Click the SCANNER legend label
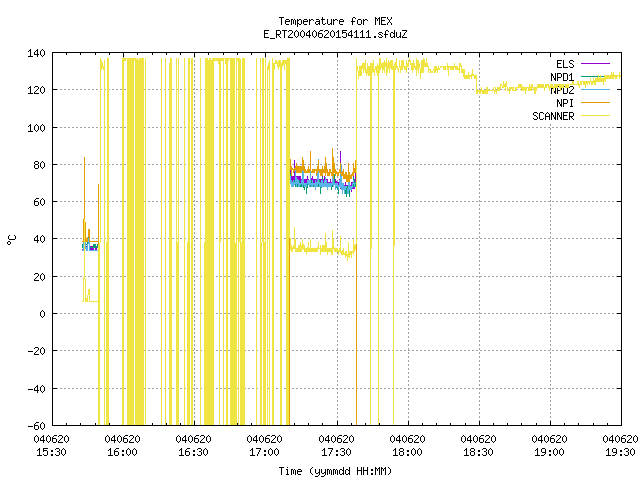The height and width of the screenshot is (480, 640). 553,116
